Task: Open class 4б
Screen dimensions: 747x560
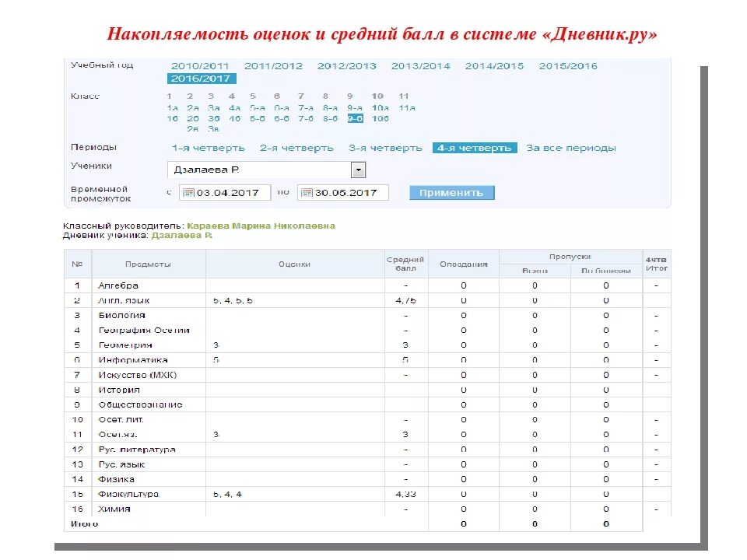Action: pyautogui.click(x=234, y=118)
